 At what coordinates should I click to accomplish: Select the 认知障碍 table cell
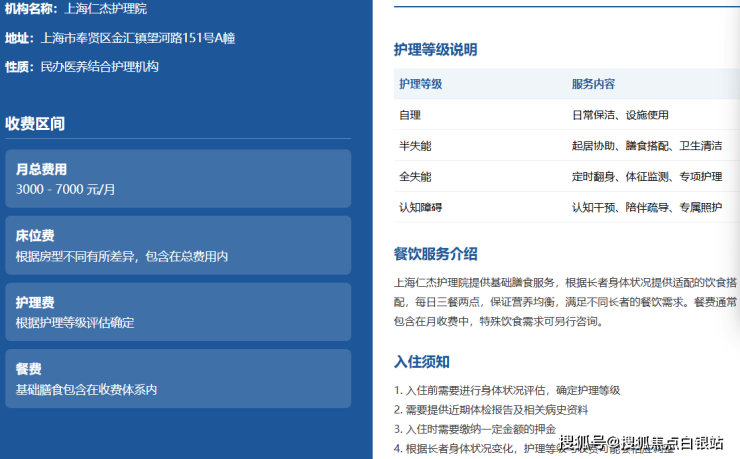tap(420, 208)
